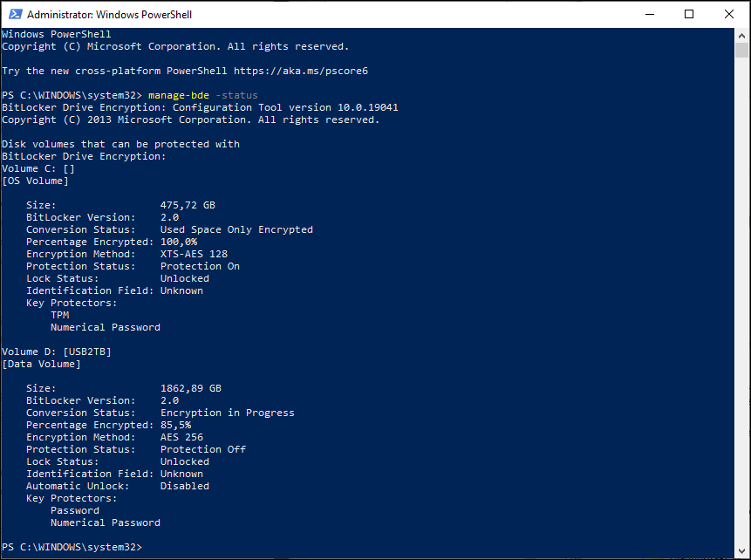The image size is (751, 560).
Task: Click the XTS-AES 128 encryption method value
Action: coord(194,254)
